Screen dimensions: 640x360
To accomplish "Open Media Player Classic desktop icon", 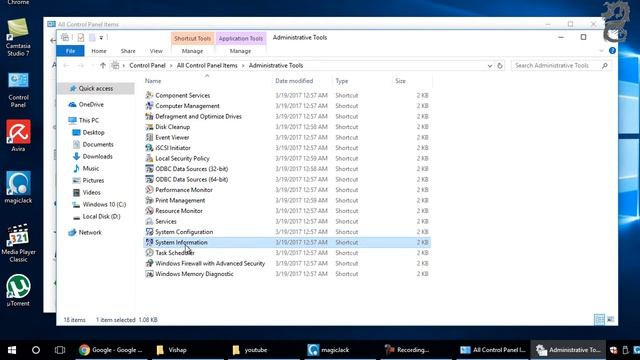I will (18, 243).
